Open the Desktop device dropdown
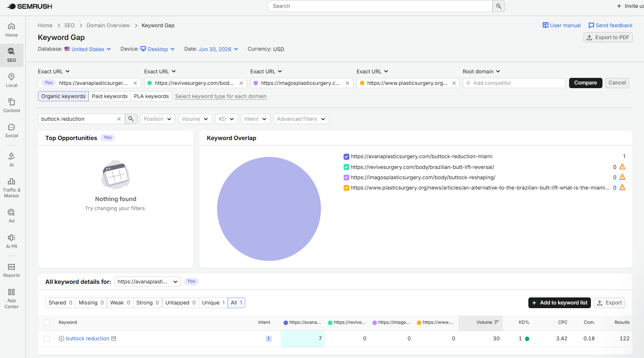 pyautogui.click(x=158, y=49)
